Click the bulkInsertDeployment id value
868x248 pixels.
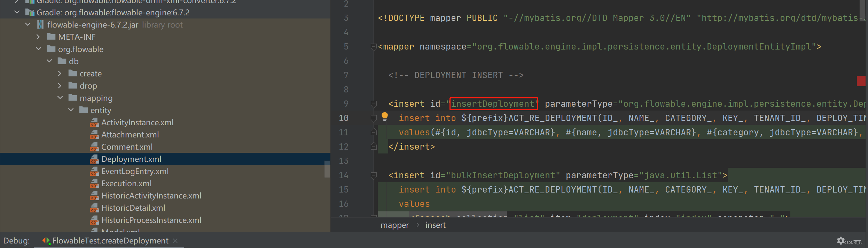pyautogui.click(x=503, y=175)
